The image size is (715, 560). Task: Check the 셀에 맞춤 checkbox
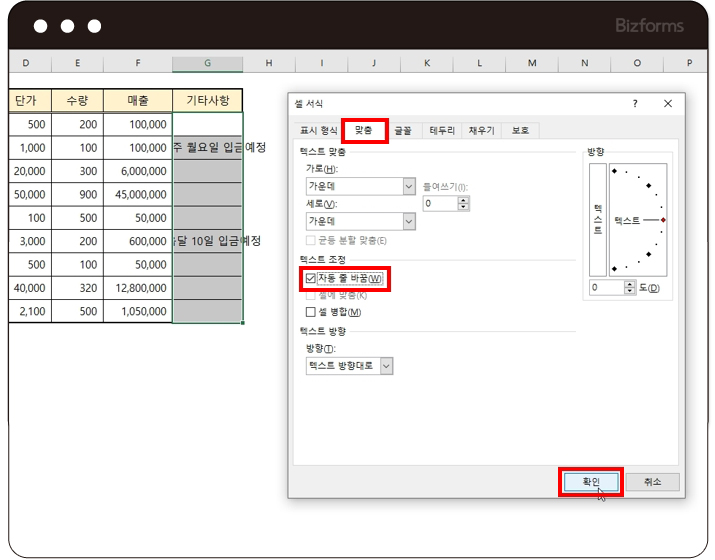(311, 295)
